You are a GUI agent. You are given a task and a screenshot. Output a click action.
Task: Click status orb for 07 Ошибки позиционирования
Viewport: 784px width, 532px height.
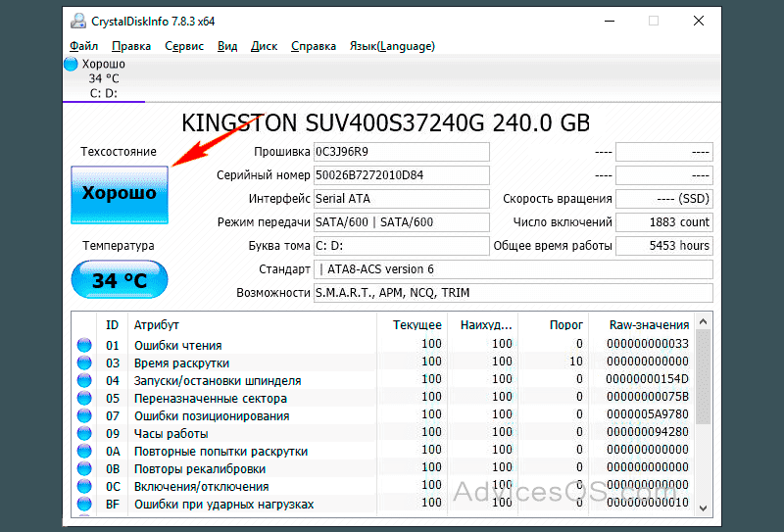click(x=84, y=416)
